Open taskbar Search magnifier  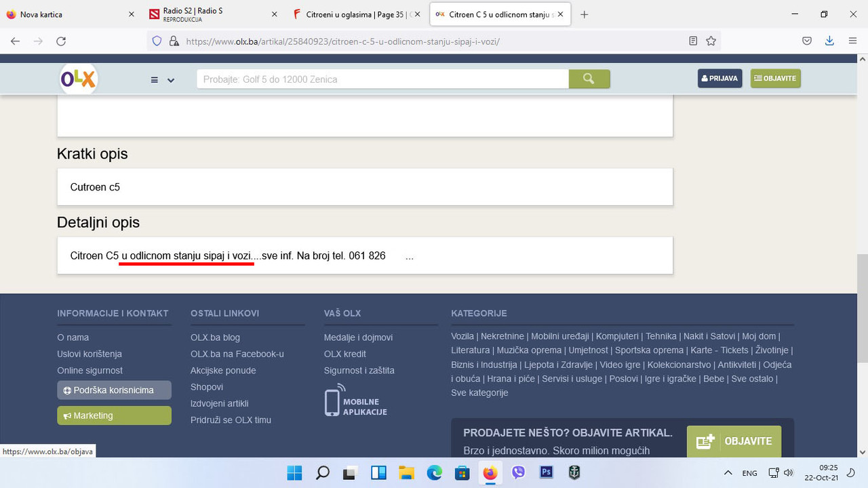323,472
